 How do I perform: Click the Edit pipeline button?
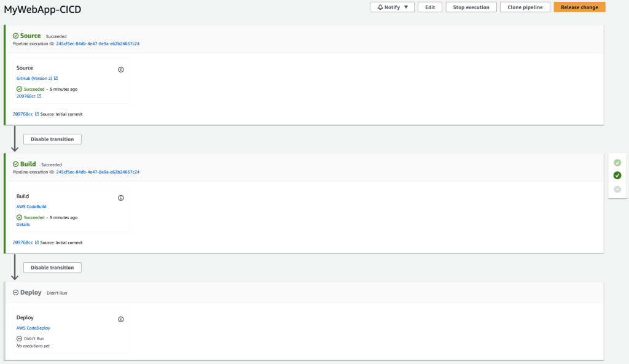[429, 7]
